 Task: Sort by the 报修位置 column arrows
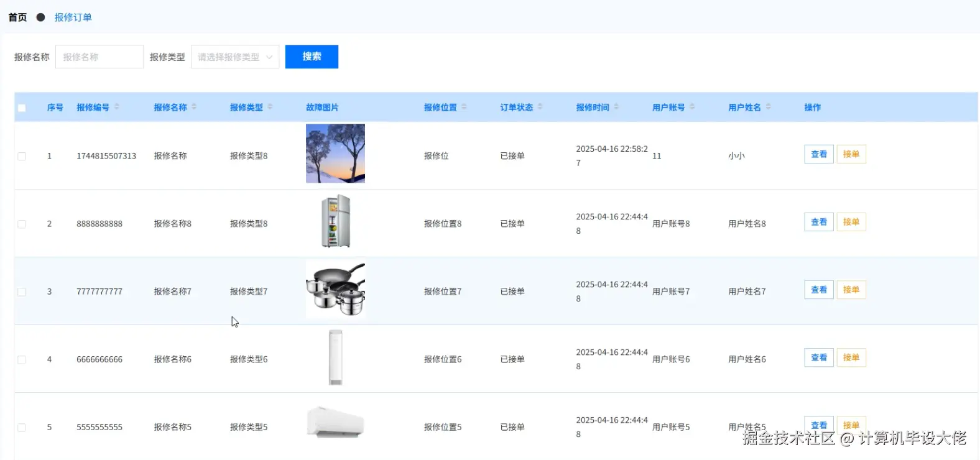(x=464, y=107)
